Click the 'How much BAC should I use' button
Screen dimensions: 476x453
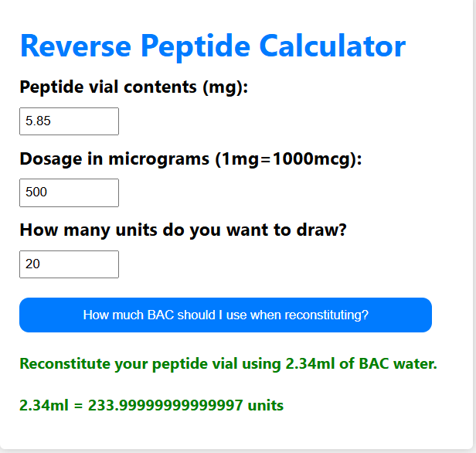click(x=226, y=315)
